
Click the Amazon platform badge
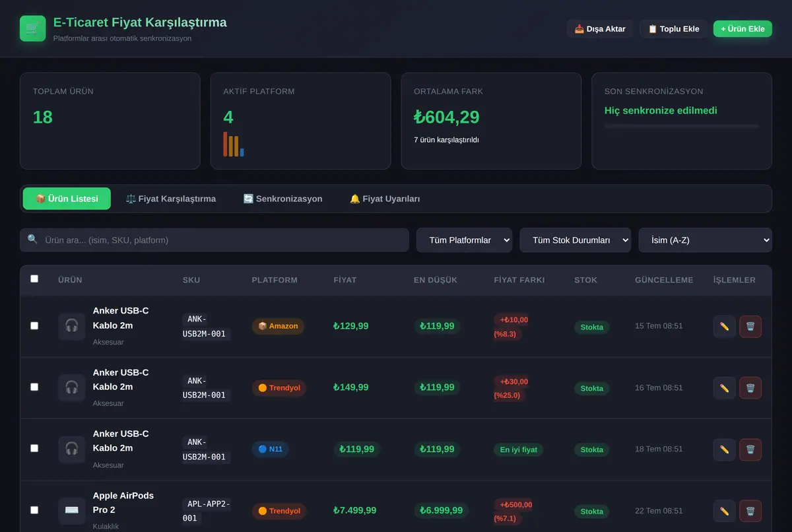tap(278, 326)
